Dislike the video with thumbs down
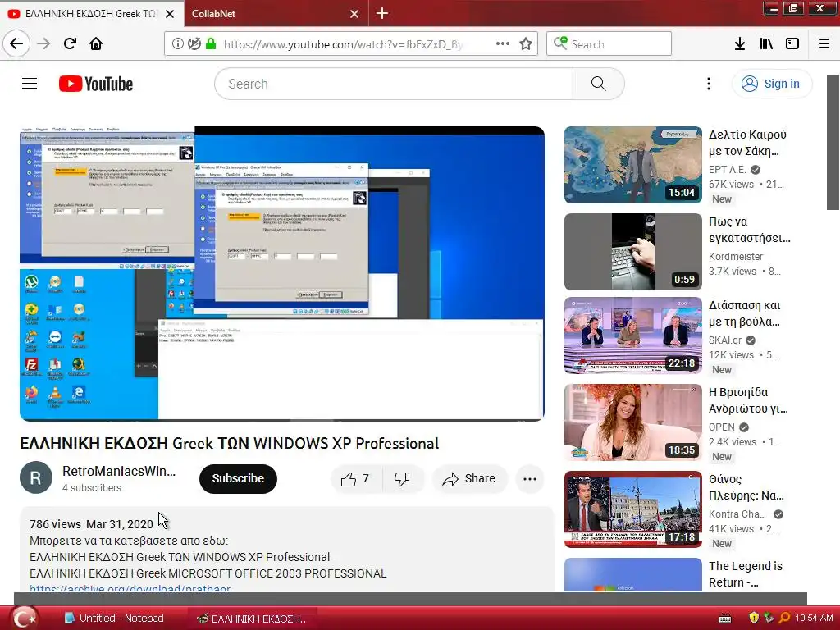The image size is (840, 630). (x=402, y=478)
